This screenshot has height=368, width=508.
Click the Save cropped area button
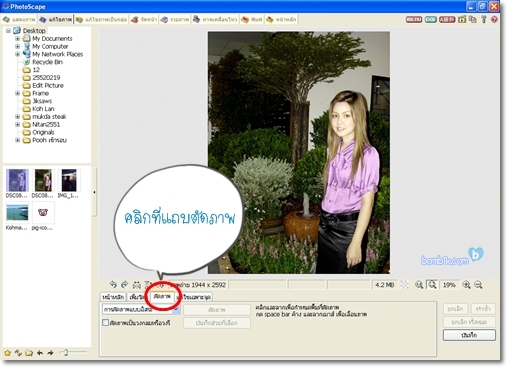pyautogui.click(x=217, y=323)
